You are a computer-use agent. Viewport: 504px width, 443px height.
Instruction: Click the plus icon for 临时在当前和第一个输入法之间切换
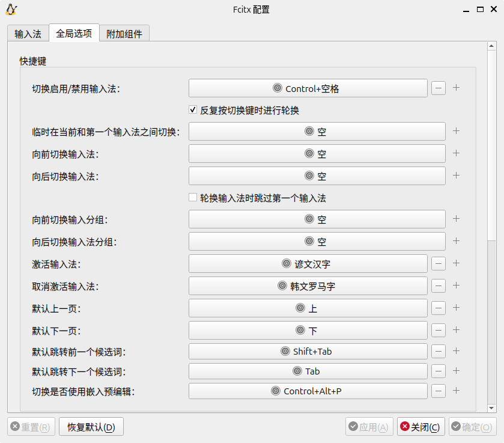click(x=456, y=131)
